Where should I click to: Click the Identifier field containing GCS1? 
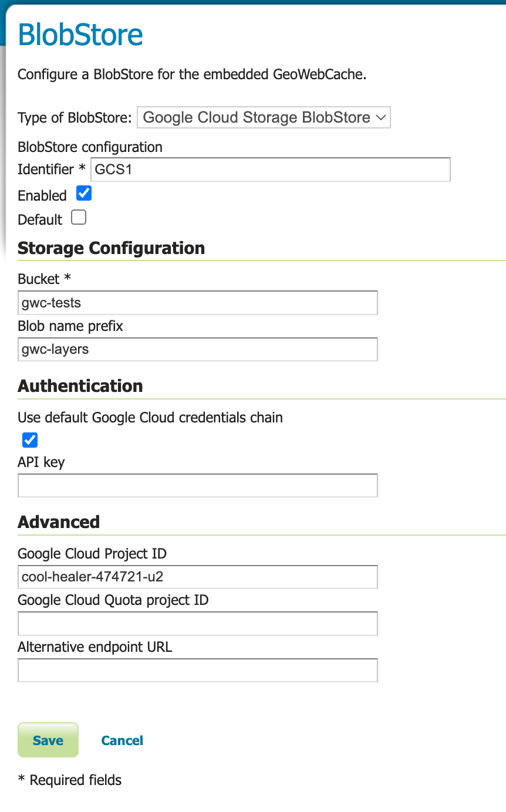click(270, 170)
